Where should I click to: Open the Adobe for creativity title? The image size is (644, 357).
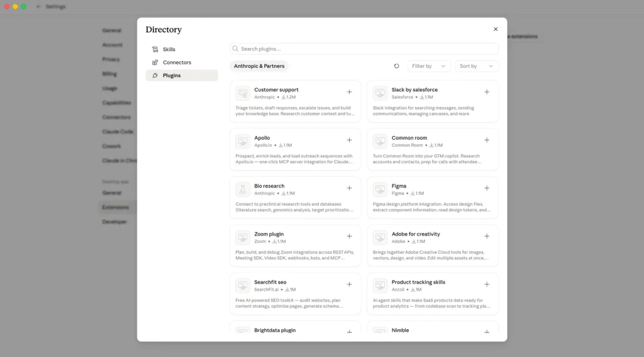pos(416,234)
